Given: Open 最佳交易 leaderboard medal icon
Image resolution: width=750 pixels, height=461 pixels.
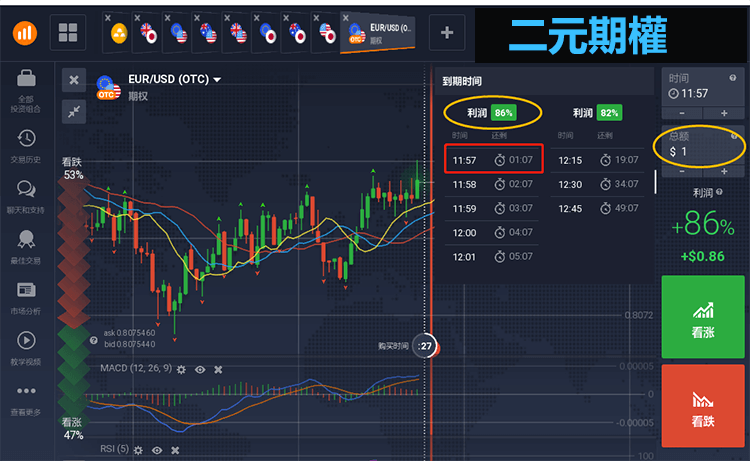Looking at the screenshot, I should click(x=27, y=240).
